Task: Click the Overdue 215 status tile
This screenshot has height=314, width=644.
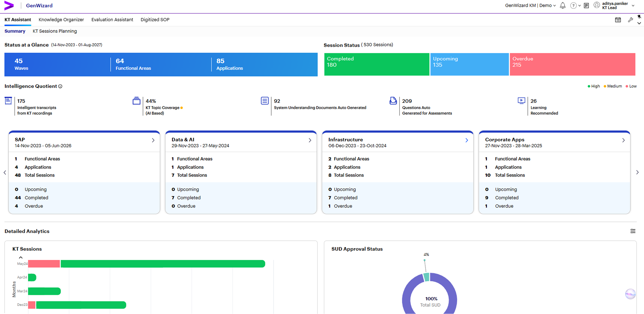Action: point(572,64)
